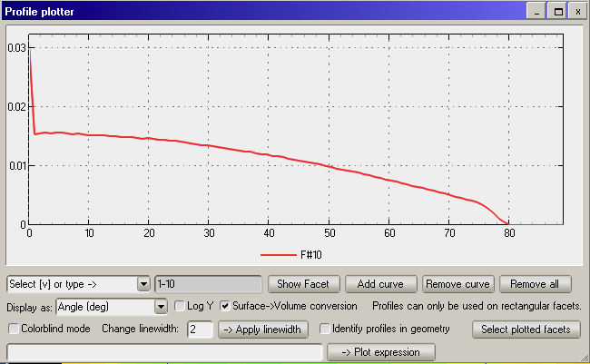Click the Show Facet button
The image size is (590, 364).
click(304, 284)
